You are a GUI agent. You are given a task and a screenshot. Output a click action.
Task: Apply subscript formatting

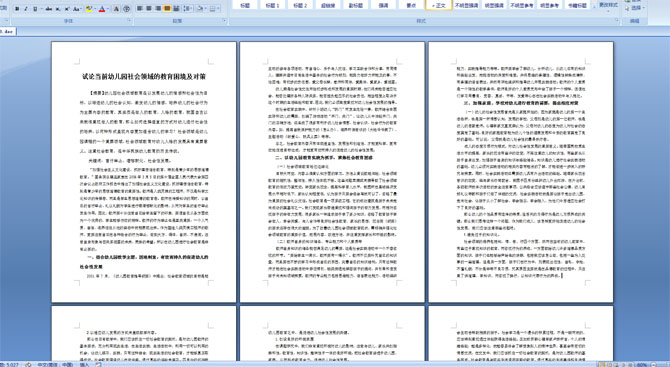(x=58, y=9)
